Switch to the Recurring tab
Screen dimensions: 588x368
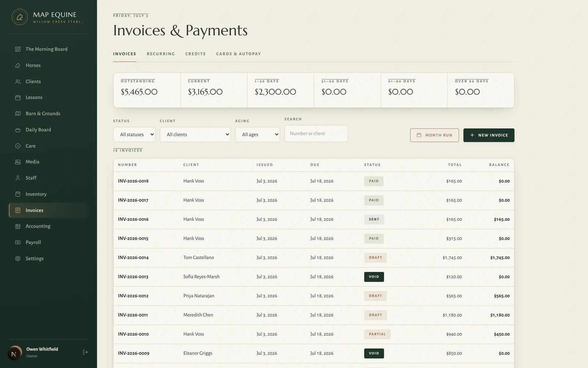[x=161, y=54]
